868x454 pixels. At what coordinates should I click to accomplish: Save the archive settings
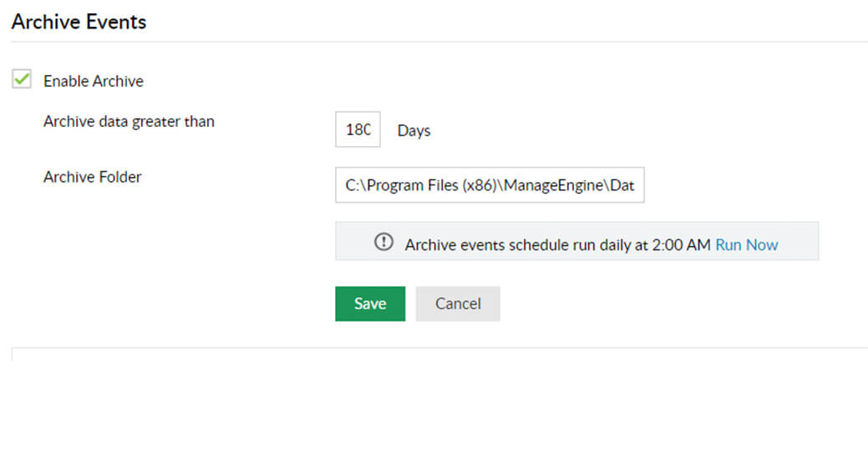click(x=370, y=304)
